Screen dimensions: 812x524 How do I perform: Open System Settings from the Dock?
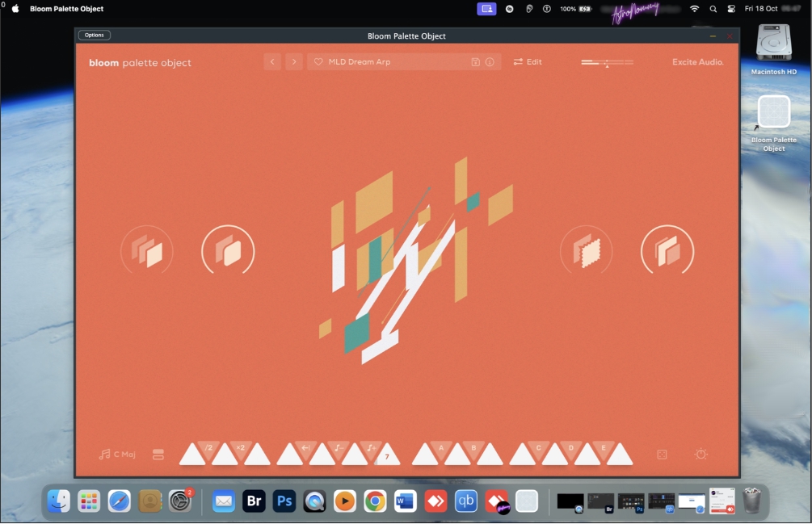[x=180, y=501]
